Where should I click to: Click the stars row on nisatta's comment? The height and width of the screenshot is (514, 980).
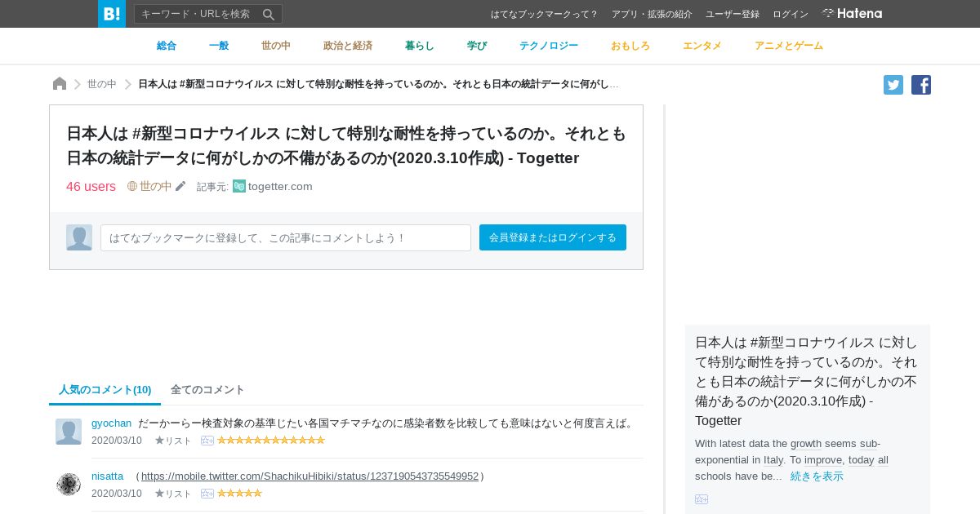(239, 494)
